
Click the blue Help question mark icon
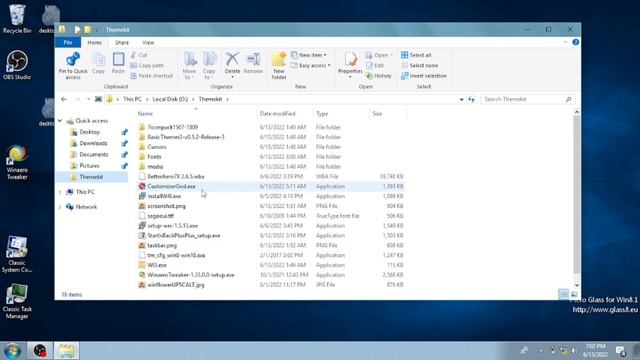click(576, 42)
